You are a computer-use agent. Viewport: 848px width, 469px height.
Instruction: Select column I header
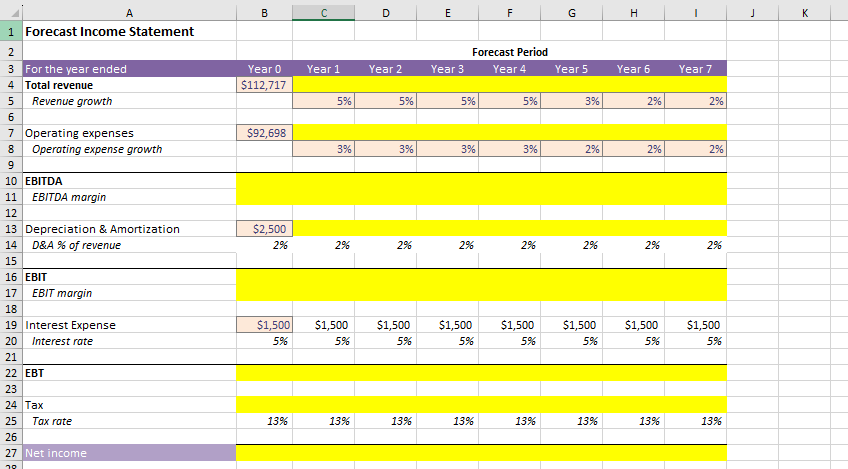click(x=695, y=13)
